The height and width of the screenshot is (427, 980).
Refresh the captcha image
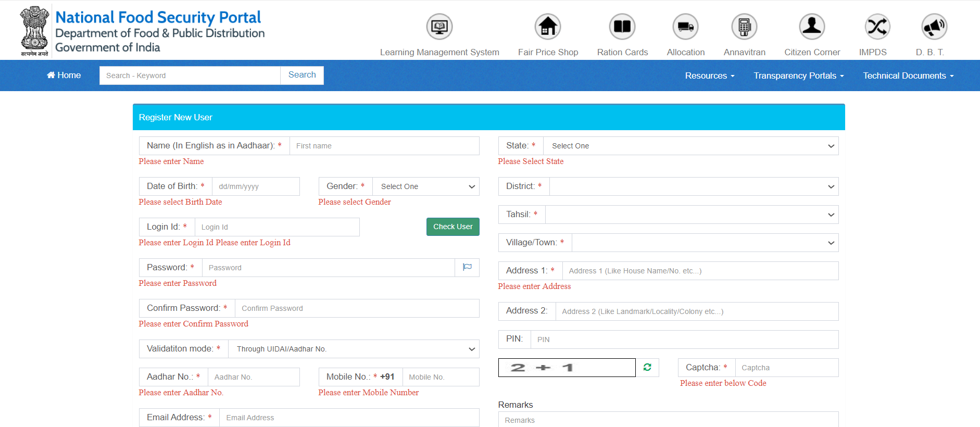647,368
